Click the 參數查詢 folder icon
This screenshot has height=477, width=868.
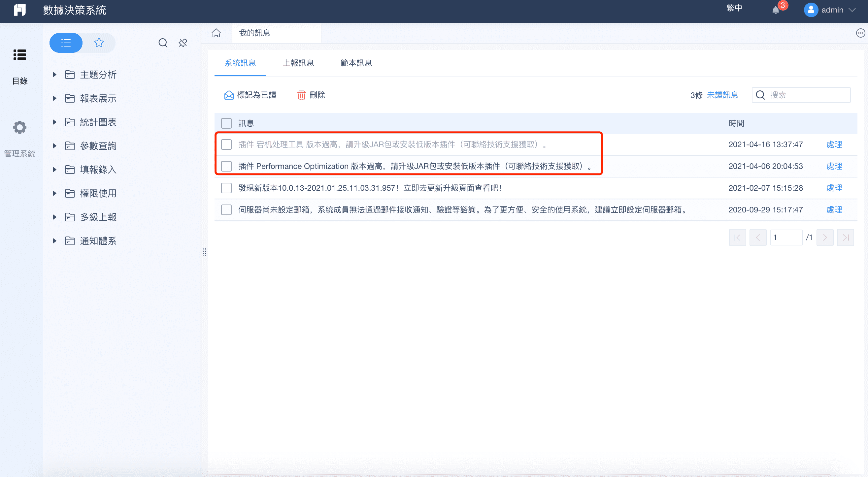pos(70,146)
